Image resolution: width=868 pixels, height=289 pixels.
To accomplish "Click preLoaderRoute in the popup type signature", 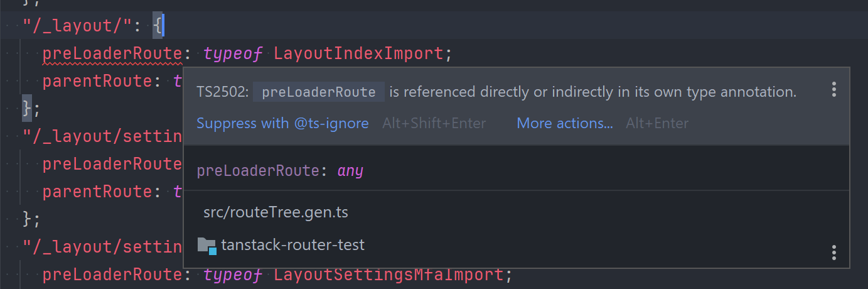I will tap(257, 170).
